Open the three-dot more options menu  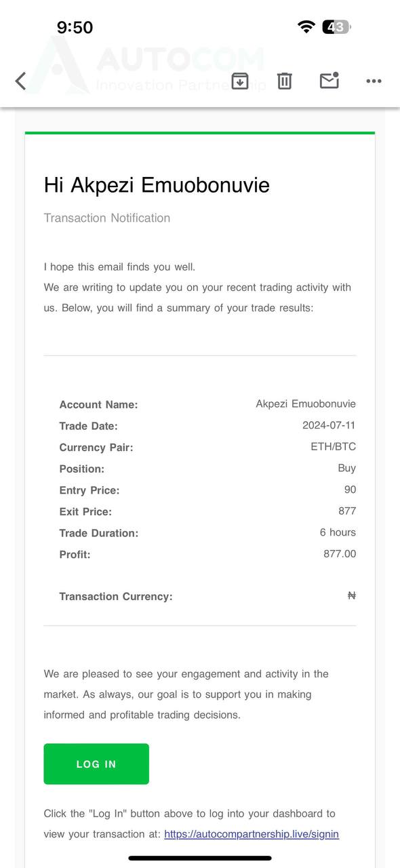point(374,81)
